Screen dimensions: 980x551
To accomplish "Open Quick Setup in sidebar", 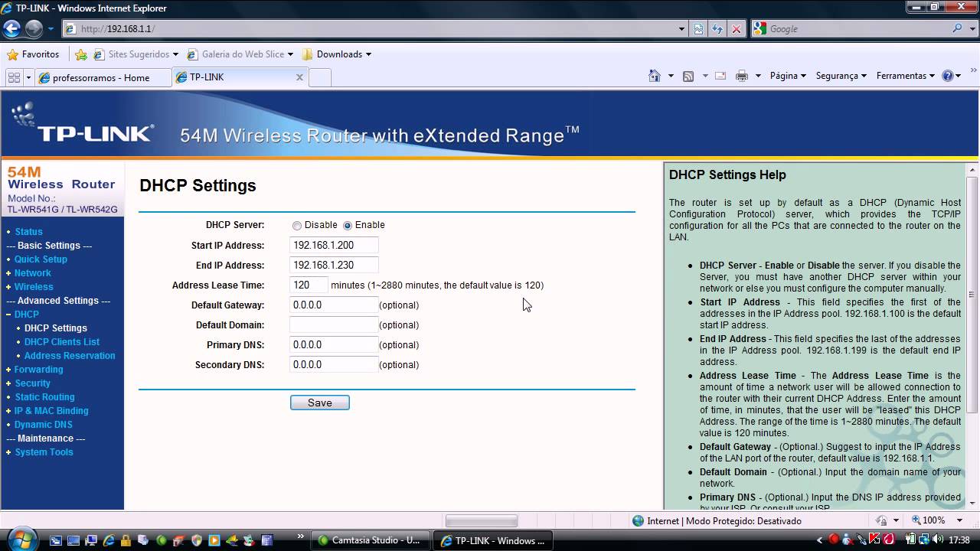I will pyautogui.click(x=41, y=259).
